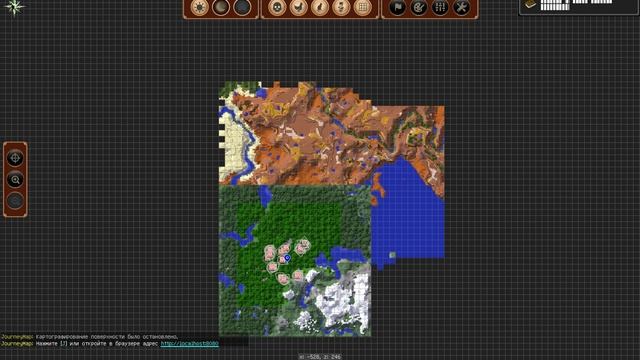Toggle hostile mobs skull icon
This screenshot has width=640, height=360.
point(277,7)
